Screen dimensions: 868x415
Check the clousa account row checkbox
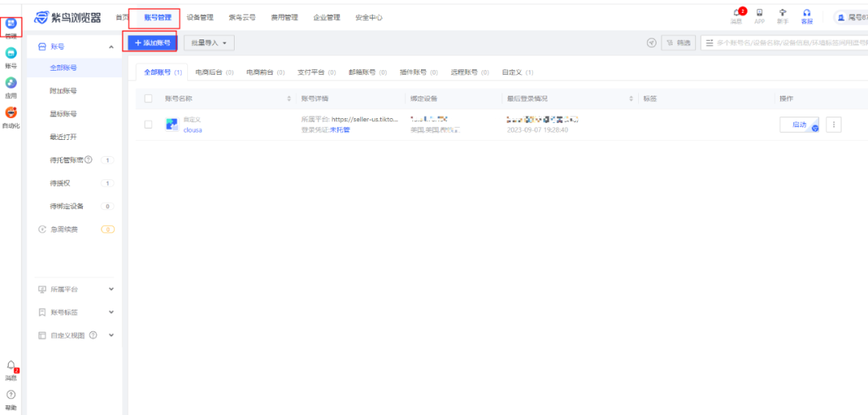pos(148,125)
